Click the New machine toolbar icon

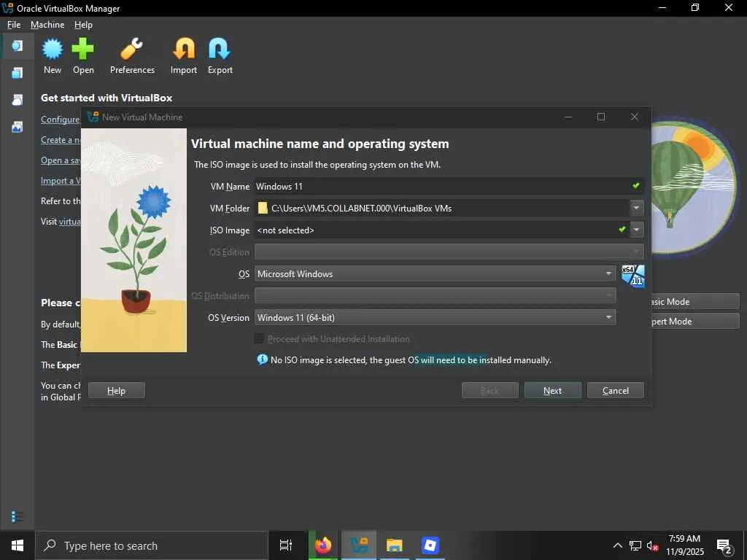click(53, 49)
